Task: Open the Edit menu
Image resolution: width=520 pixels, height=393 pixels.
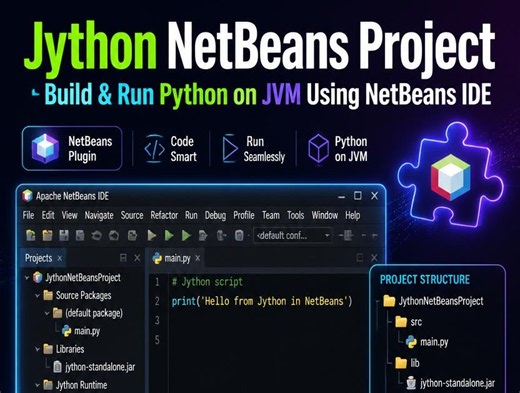Action: pos(48,215)
